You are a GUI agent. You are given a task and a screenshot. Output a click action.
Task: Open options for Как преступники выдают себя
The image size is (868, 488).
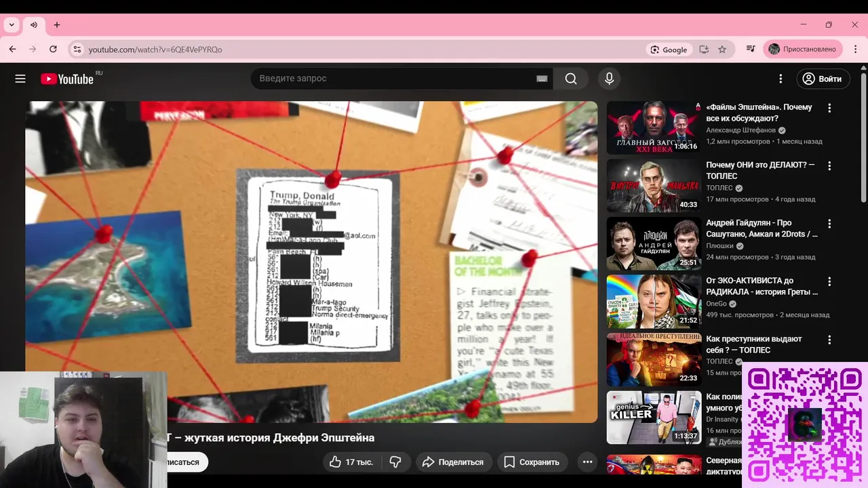(x=829, y=339)
